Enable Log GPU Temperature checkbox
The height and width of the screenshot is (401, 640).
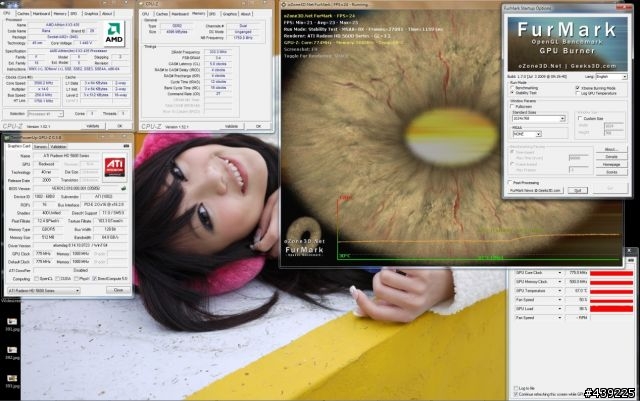578,93
